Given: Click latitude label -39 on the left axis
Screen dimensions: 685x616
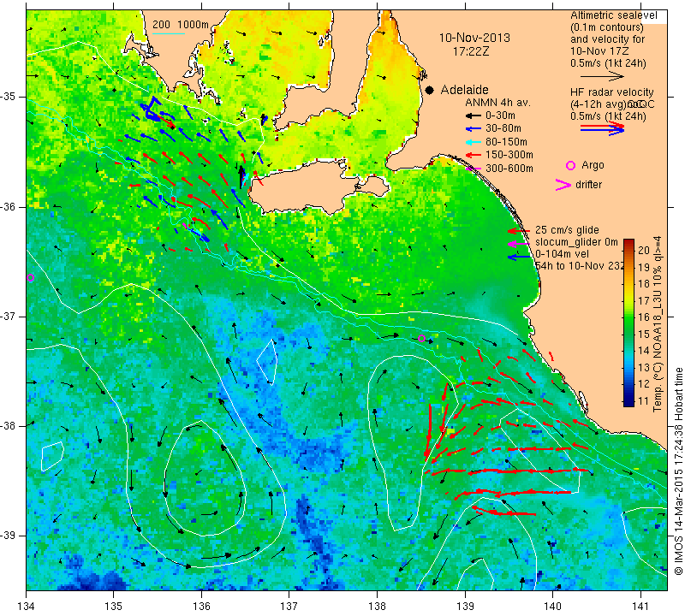Looking at the screenshot, I should pos(9,536).
